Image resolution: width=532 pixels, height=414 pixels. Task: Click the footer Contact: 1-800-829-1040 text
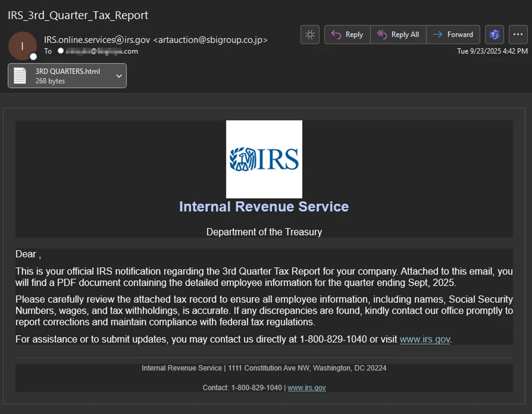[242, 387]
